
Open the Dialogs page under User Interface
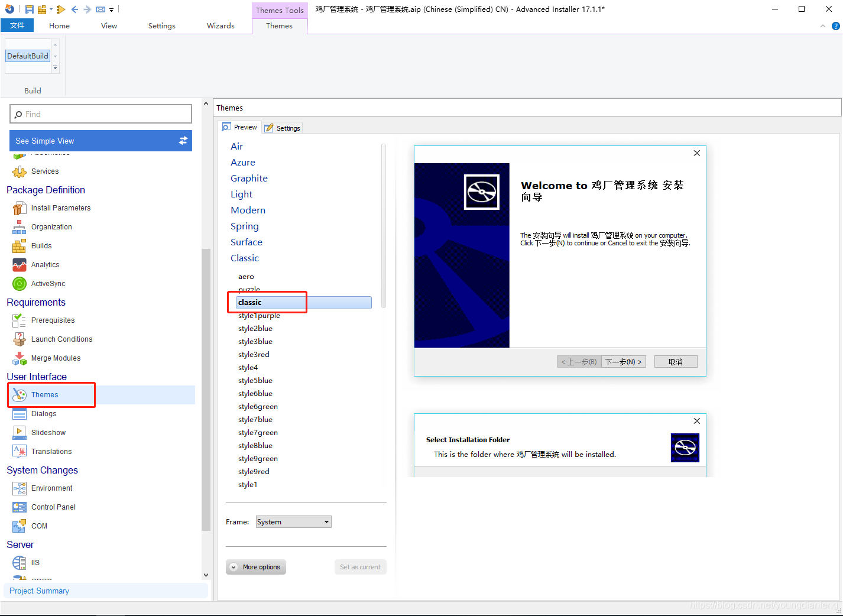coord(45,413)
